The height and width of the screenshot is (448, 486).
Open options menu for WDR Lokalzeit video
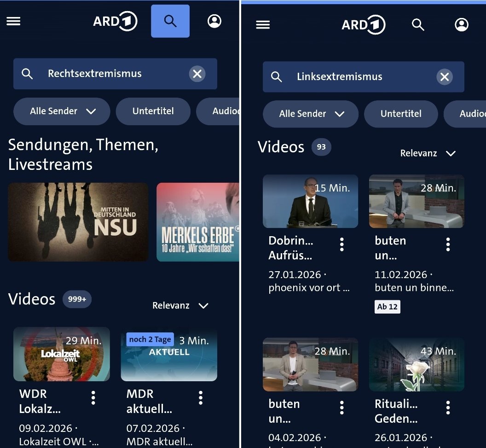pyautogui.click(x=93, y=398)
